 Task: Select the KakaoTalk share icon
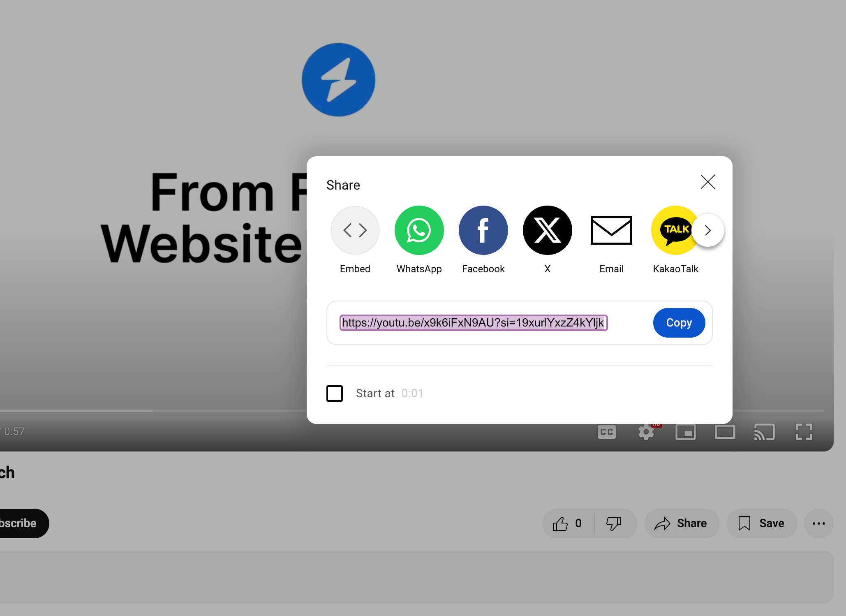(x=675, y=230)
